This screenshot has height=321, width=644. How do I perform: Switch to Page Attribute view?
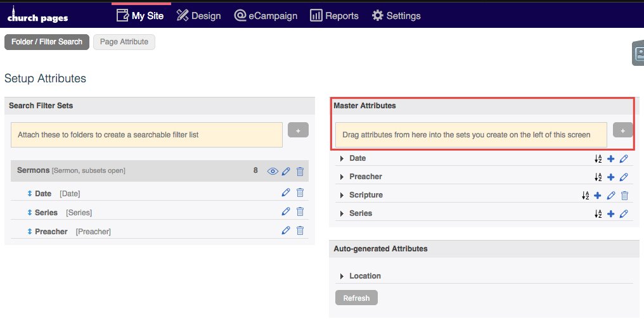coord(124,42)
